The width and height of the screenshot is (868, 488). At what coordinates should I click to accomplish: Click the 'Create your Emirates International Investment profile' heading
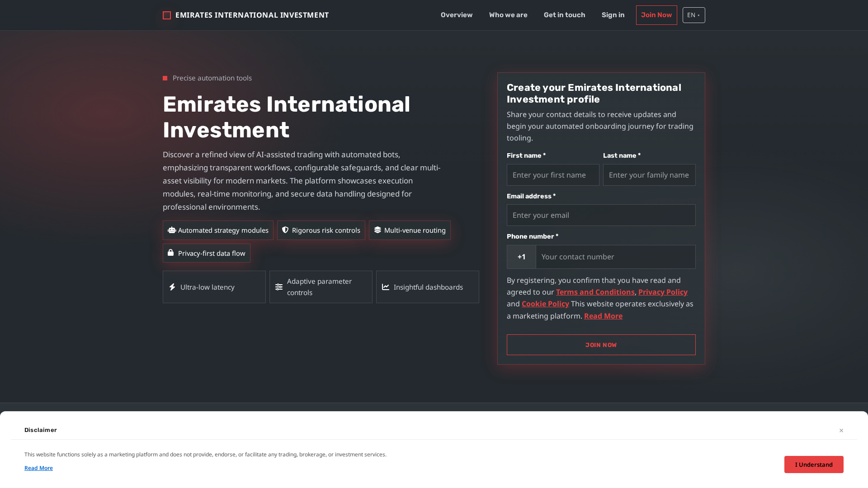click(x=594, y=94)
